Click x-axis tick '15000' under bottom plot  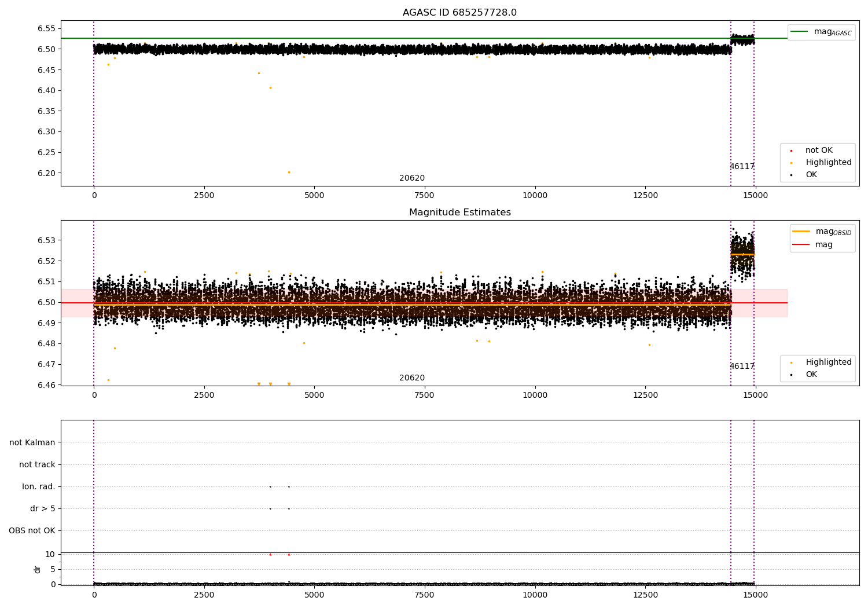pyautogui.click(x=755, y=595)
